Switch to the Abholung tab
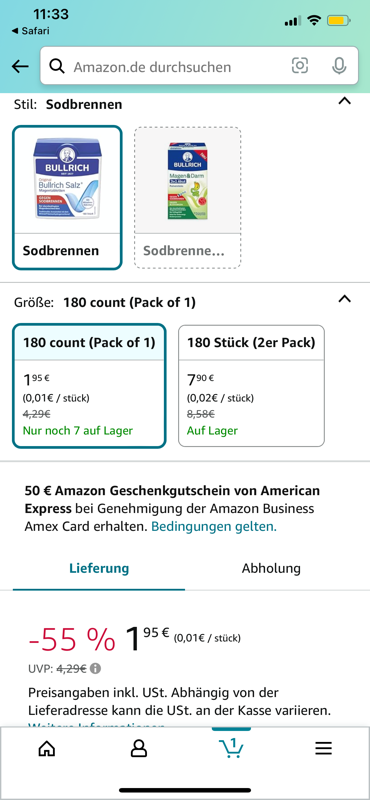 (271, 568)
